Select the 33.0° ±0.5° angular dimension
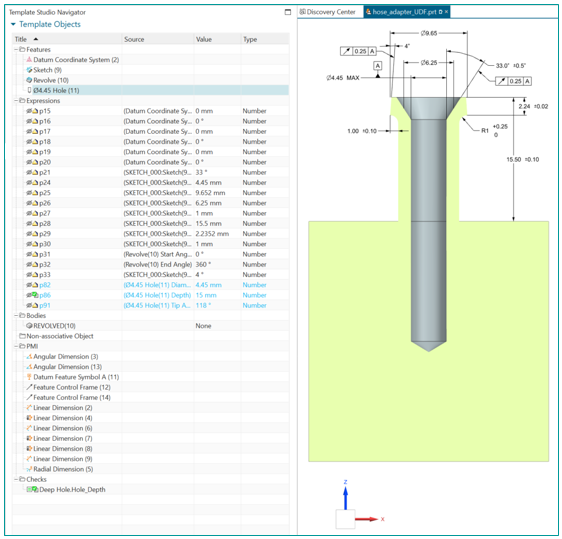 click(510, 66)
